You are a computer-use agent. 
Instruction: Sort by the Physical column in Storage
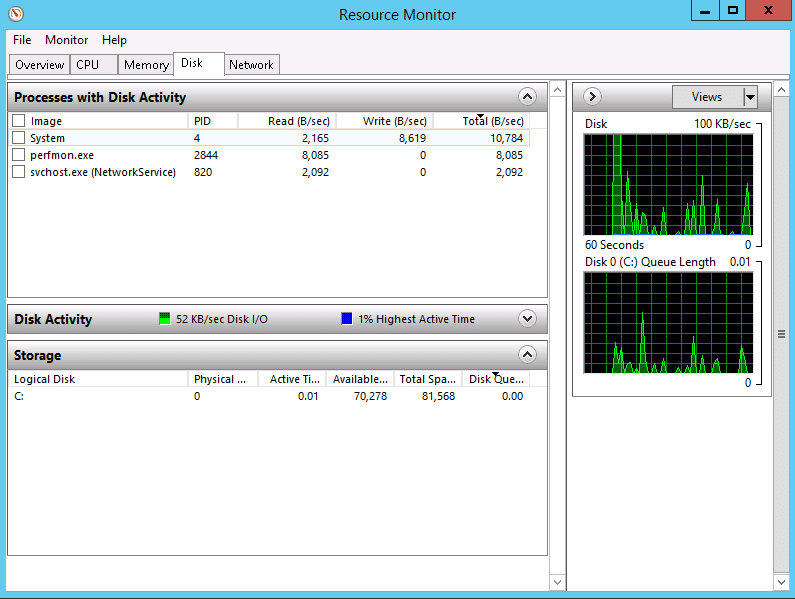(x=223, y=379)
